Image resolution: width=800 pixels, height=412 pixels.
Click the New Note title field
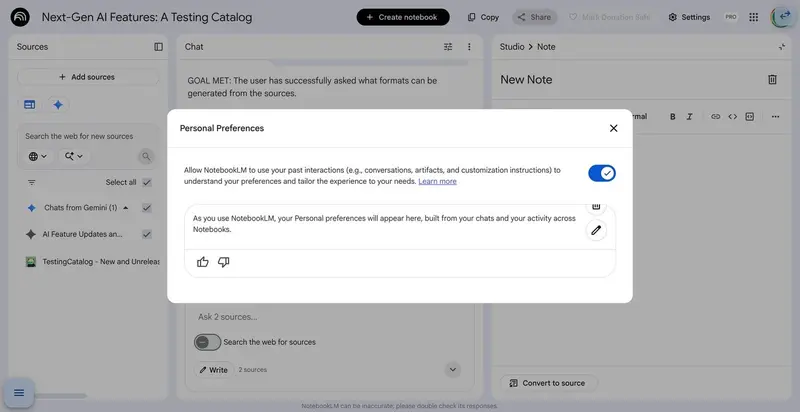click(526, 80)
